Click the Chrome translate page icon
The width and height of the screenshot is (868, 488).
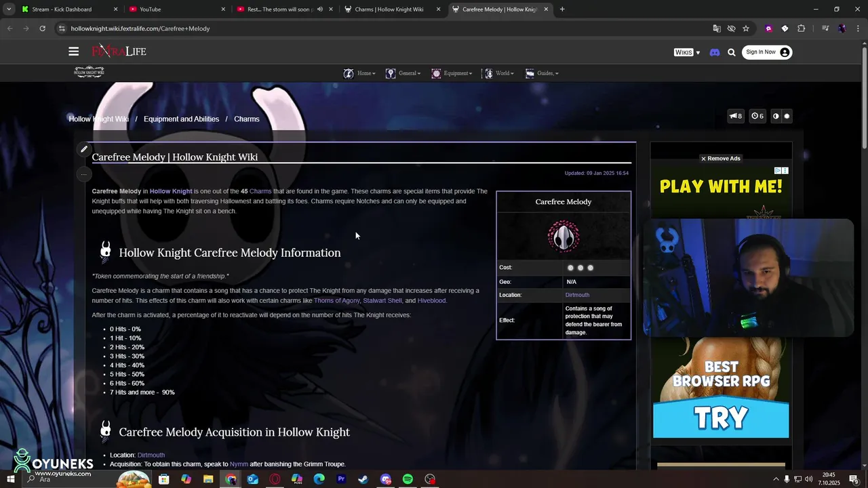[x=717, y=28]
